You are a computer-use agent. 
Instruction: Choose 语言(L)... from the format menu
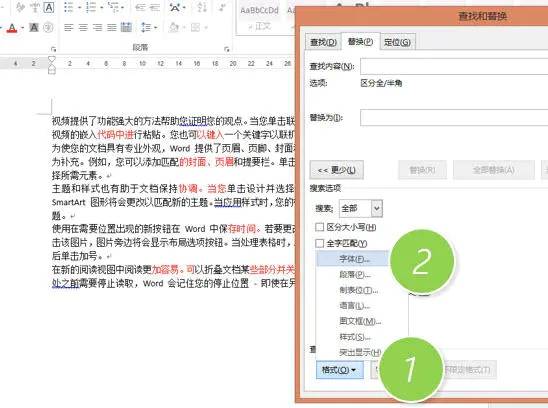click(354, 306)
